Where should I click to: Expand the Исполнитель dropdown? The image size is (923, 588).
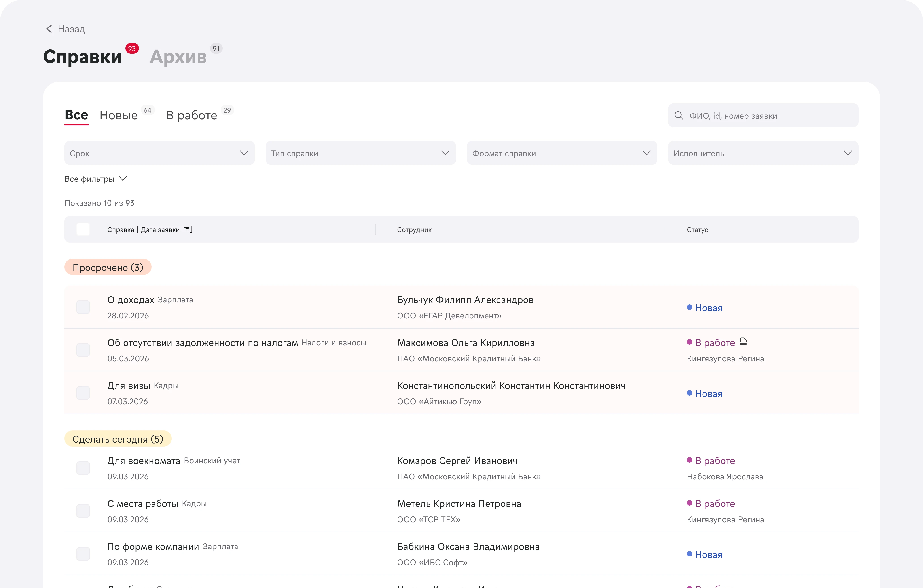point(763,153)
